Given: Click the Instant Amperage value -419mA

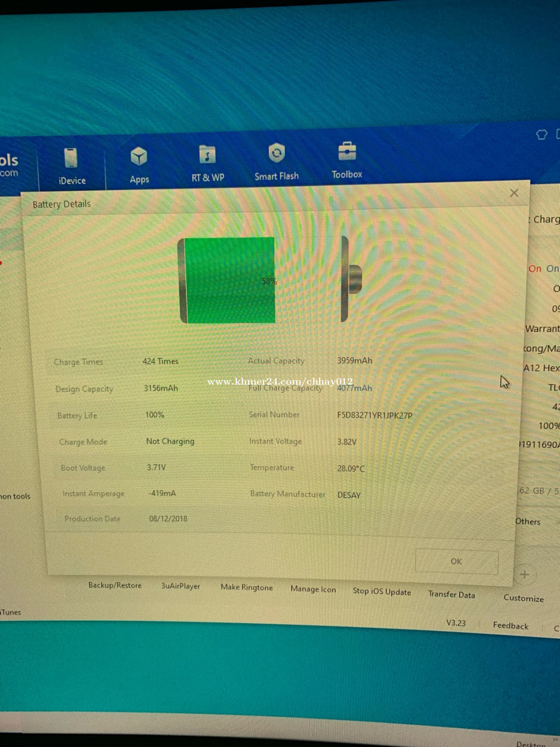Looking at the screenshot, I should coord(162,493).
